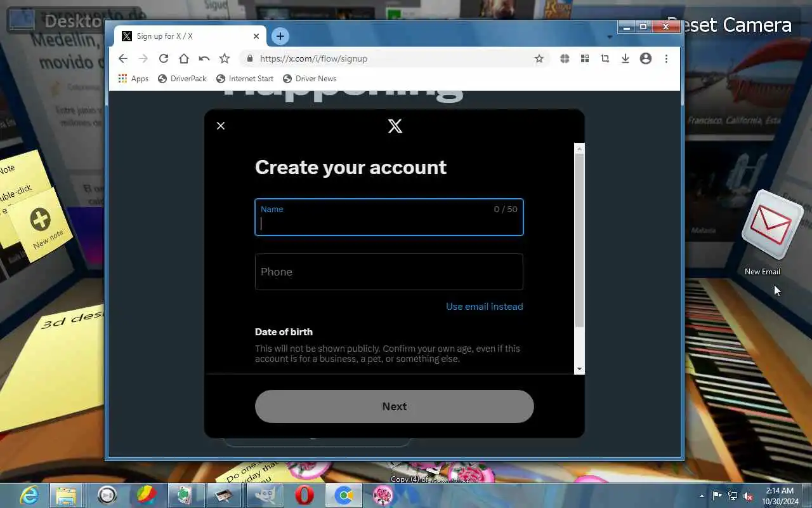
Task: Click the pink flower taskbar icon
Action: tap(383, 495)
